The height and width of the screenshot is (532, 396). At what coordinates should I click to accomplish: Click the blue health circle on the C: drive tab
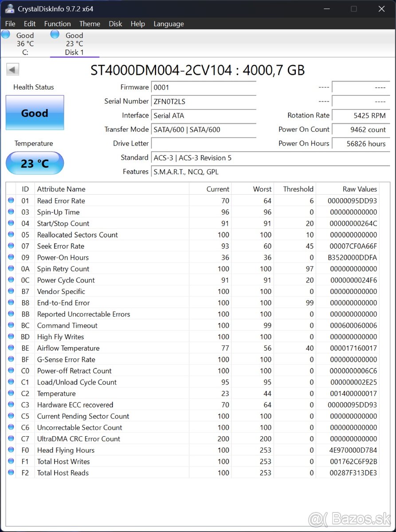[x=6, y=33]
